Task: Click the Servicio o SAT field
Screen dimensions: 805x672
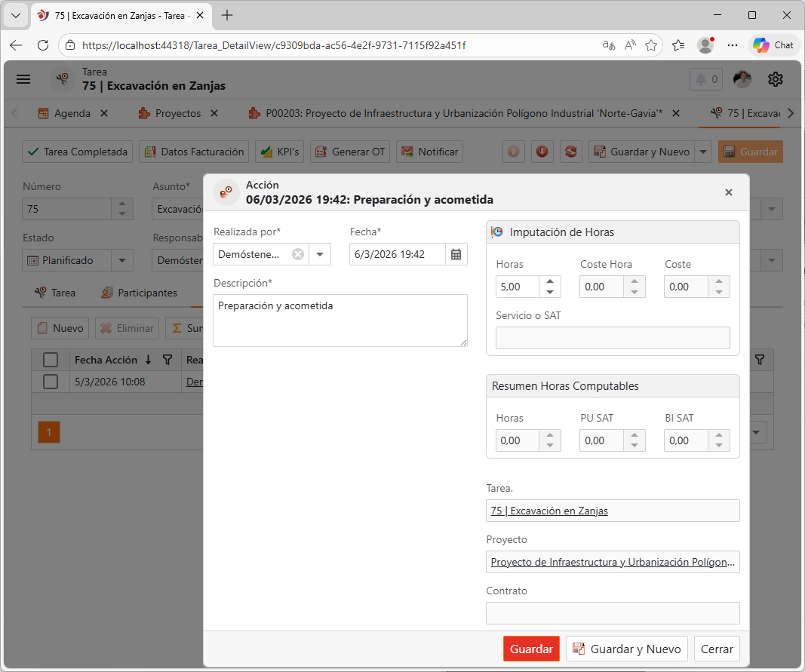Action: tap(613, 338)
